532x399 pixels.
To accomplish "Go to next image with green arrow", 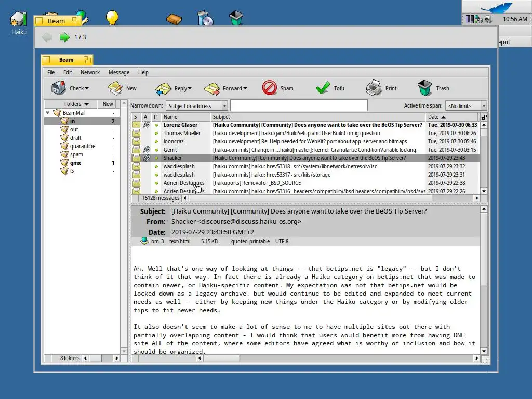I will (64, 37).
